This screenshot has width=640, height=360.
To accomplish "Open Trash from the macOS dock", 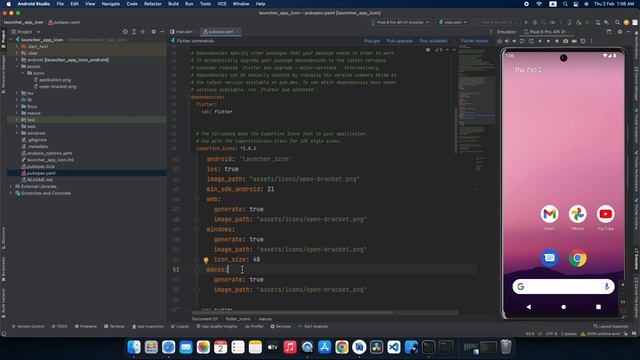I will (x=506, y=347).
